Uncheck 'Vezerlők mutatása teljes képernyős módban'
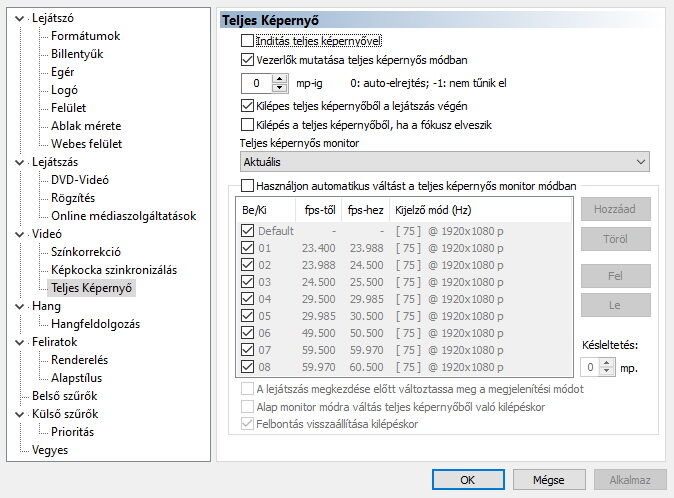Image resolution: width=674 pixels, height=498 pixels. (247, 60)
